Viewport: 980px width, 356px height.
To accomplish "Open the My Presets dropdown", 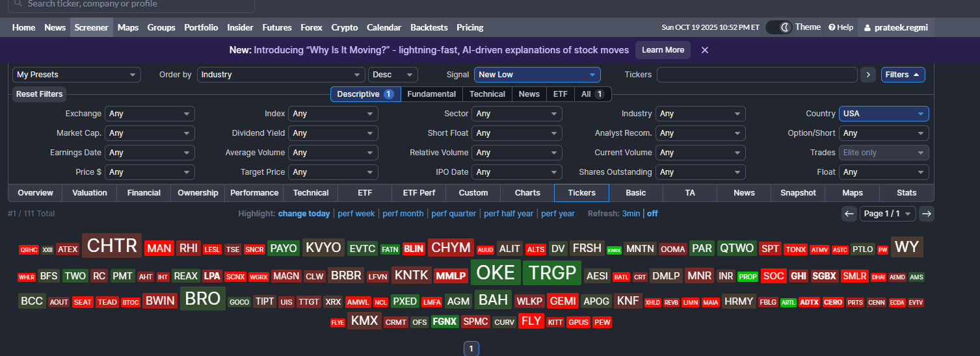I will [x=77, y=75].
